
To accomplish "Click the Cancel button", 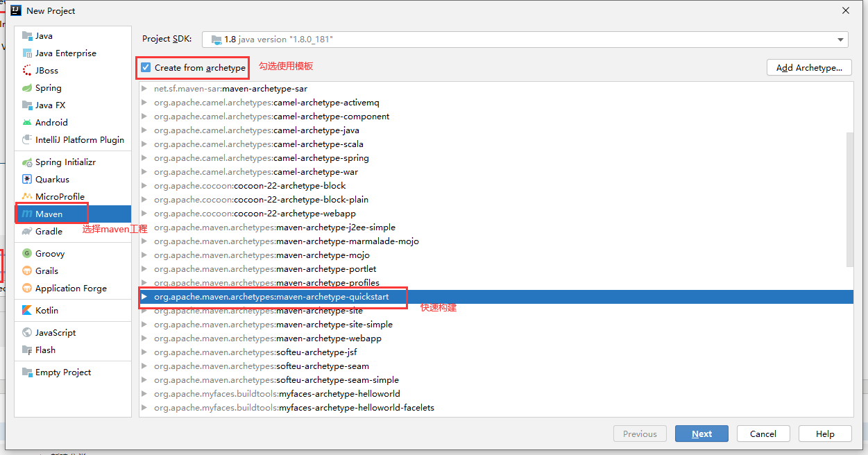I will point(763,433).
